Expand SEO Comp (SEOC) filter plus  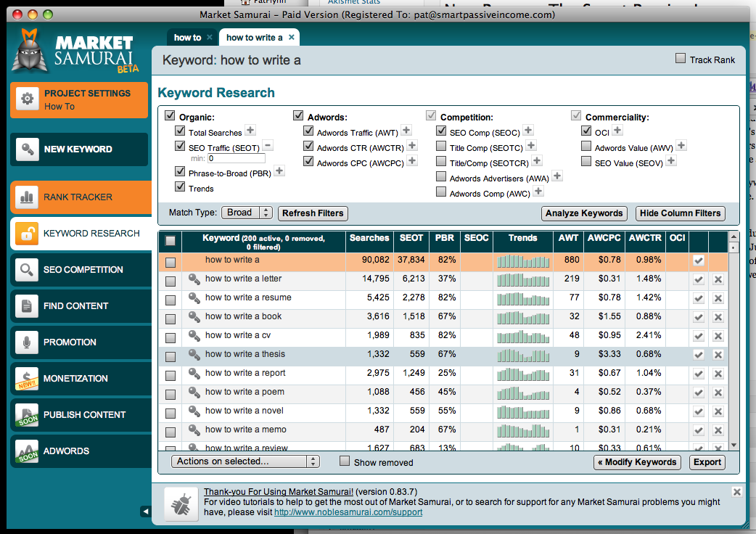[x=528, y=130]
